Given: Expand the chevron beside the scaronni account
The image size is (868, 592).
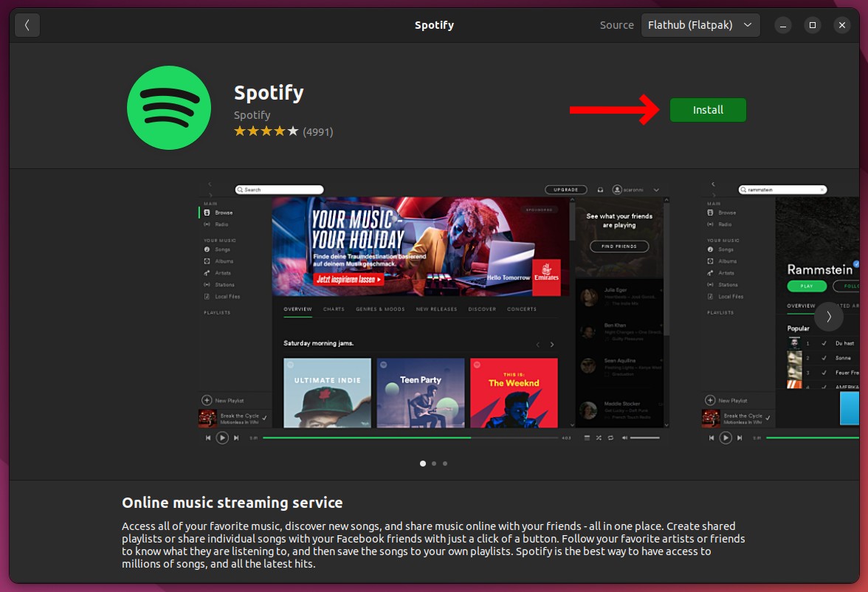Looking at the screenshot, I should [656, 190].
